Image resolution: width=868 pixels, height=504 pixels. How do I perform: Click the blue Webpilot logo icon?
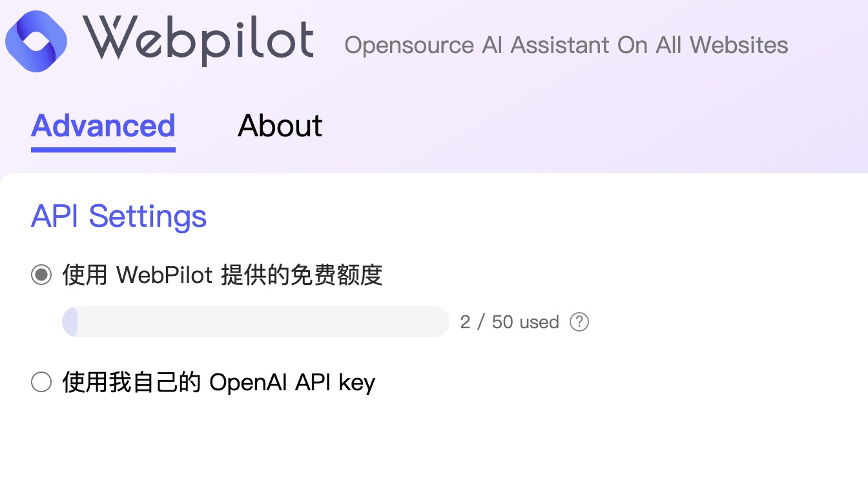pyautogui.click(x=36, y=40)
